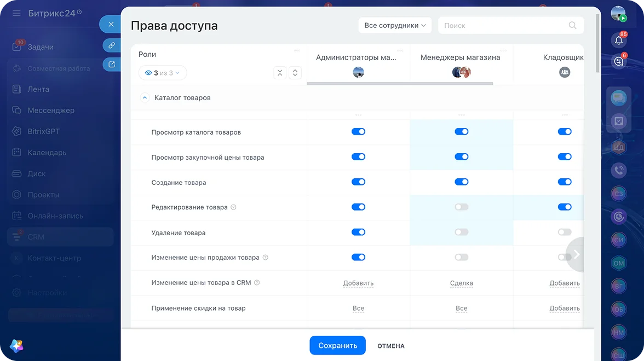Click the СИ contact avatar
Screen dimensions: 644x361
[x=619, y=240]
